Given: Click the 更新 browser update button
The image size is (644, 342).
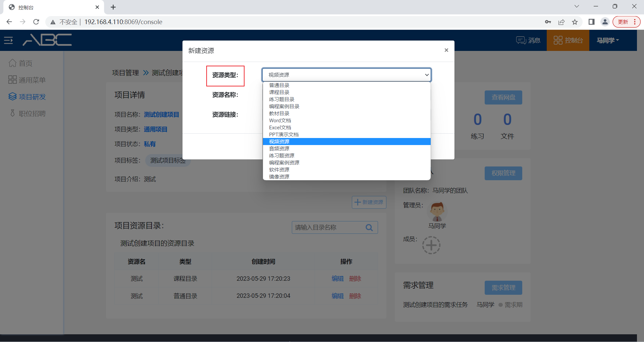Looking at the screenshot, I should pyautogui.click(x=626, y=22).
